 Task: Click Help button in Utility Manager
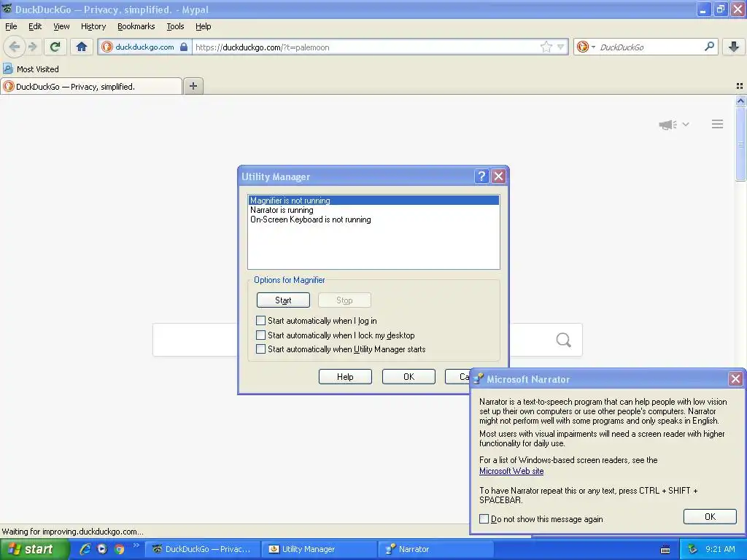pos(345,377)
